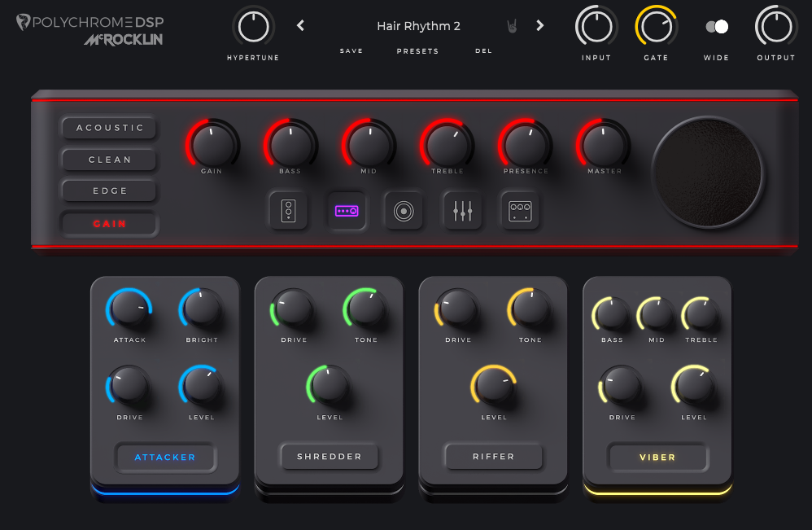The height and width of the screenshot is (530, 812).
Task: Click the rock hand favorite icon
Action: click(513, 26)
